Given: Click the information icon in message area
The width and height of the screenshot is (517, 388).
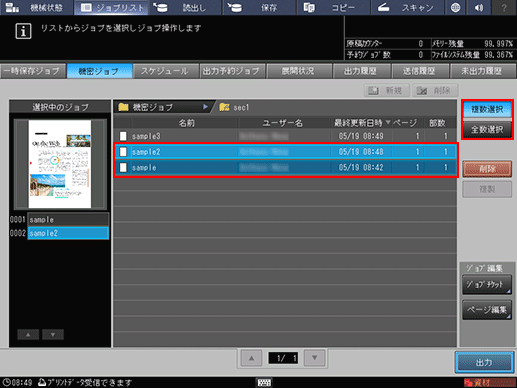Looking at the screenshot, I should 23,31.
